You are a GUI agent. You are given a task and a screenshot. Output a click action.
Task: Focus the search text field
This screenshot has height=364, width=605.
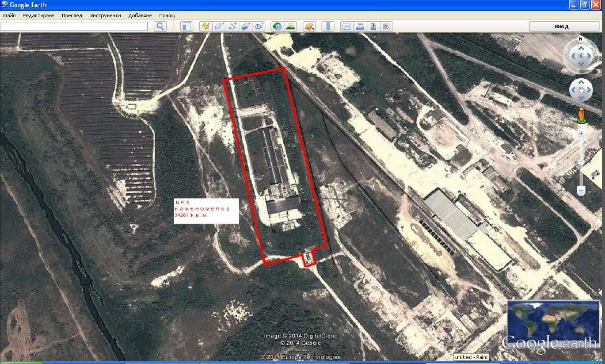point(74,26)
